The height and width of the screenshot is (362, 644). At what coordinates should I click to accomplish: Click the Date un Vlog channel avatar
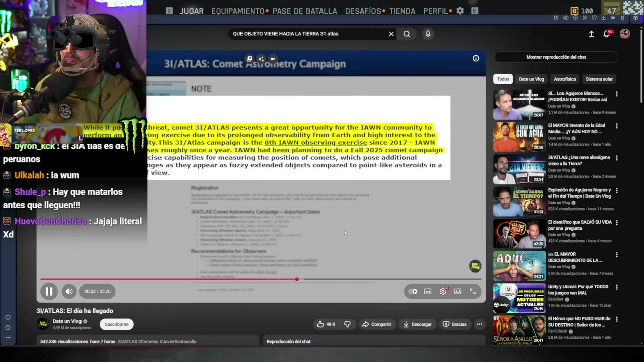point(43,324)
